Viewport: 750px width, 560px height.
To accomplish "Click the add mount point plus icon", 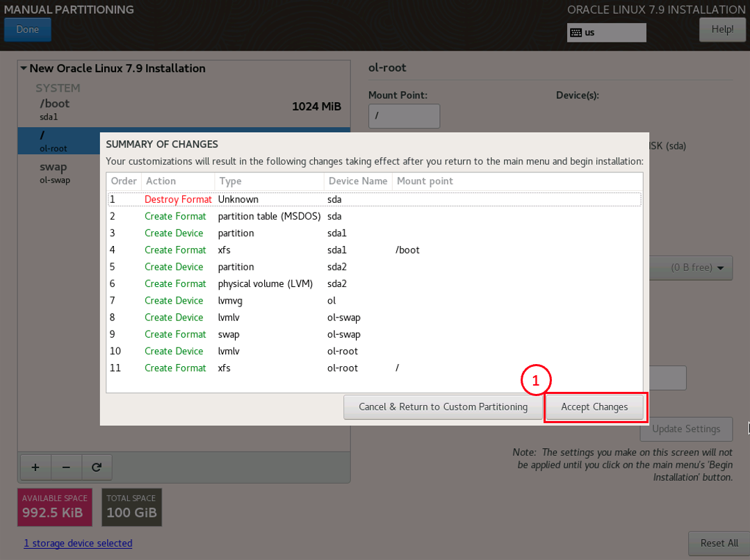I will click(x=35, y=467).
